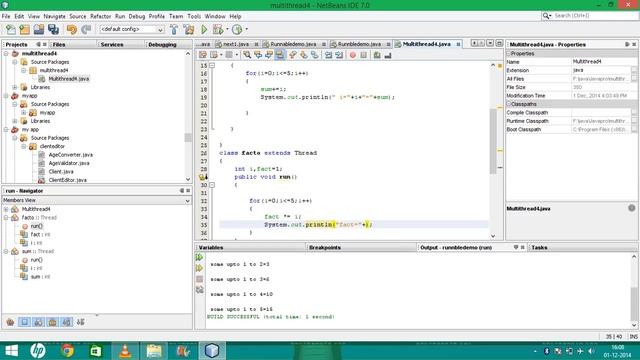
Task: Open the Navigate menu
Action: (54, 16)
